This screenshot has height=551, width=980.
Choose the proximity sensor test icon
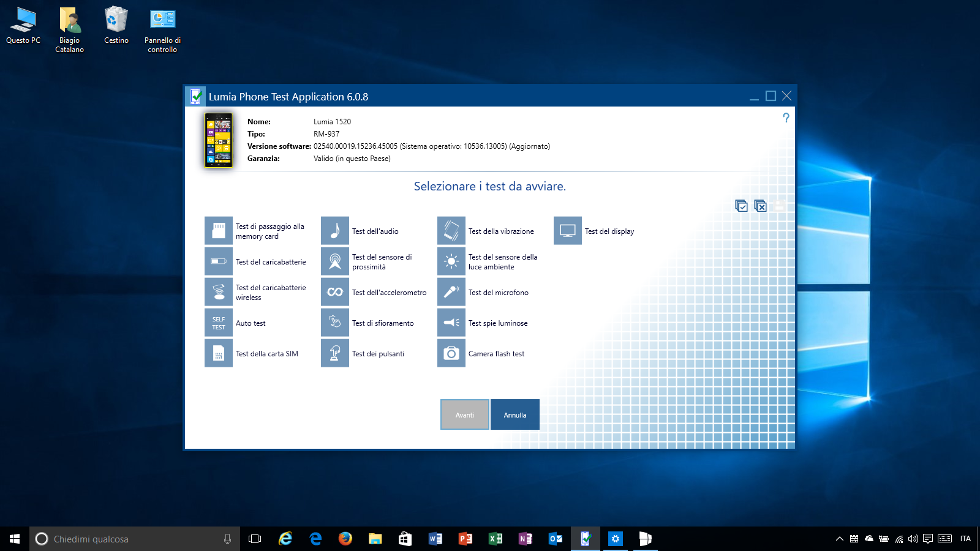point(335,261)
